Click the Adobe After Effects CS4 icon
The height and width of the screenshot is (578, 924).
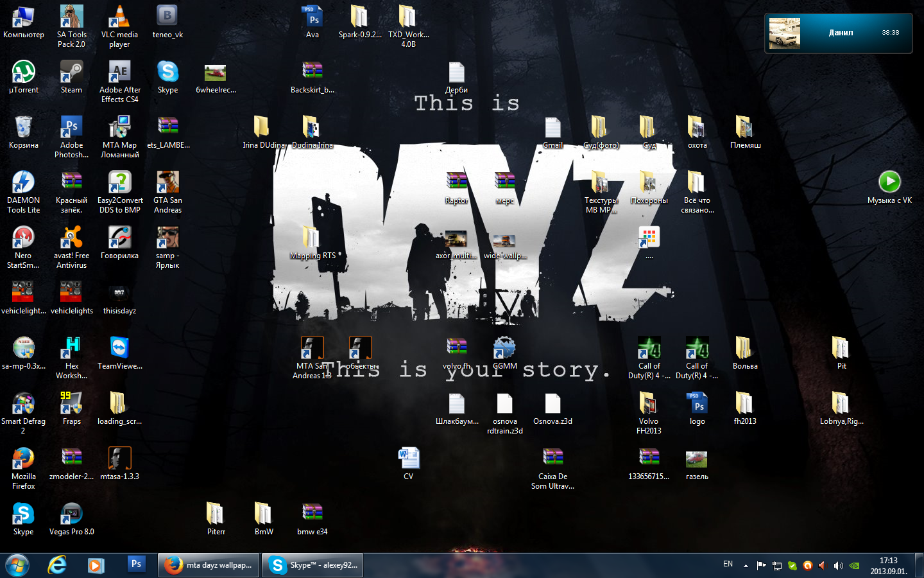click(119, 82)
